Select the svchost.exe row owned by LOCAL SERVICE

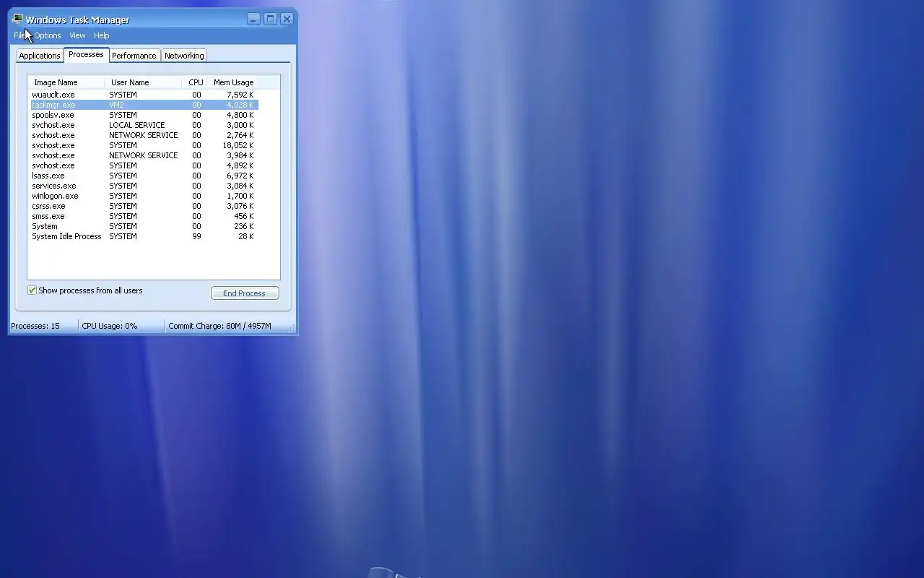(x=143, y=125)
